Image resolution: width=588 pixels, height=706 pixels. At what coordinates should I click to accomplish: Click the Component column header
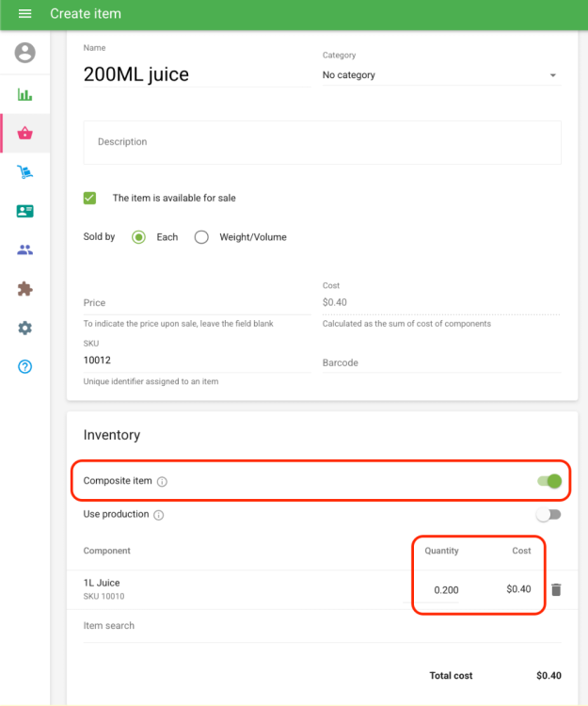click(106, 551)
